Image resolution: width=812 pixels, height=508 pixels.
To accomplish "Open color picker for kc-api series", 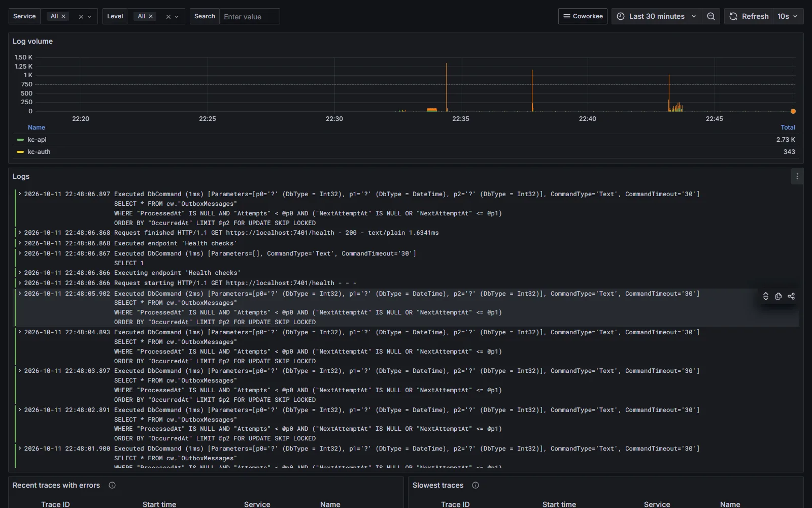I will (x=20, y=140).
